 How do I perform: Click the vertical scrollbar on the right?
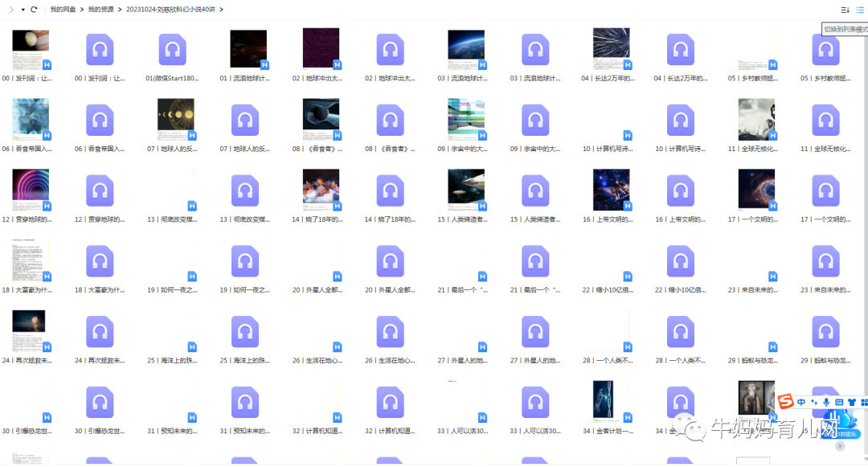tap(866, 238)
